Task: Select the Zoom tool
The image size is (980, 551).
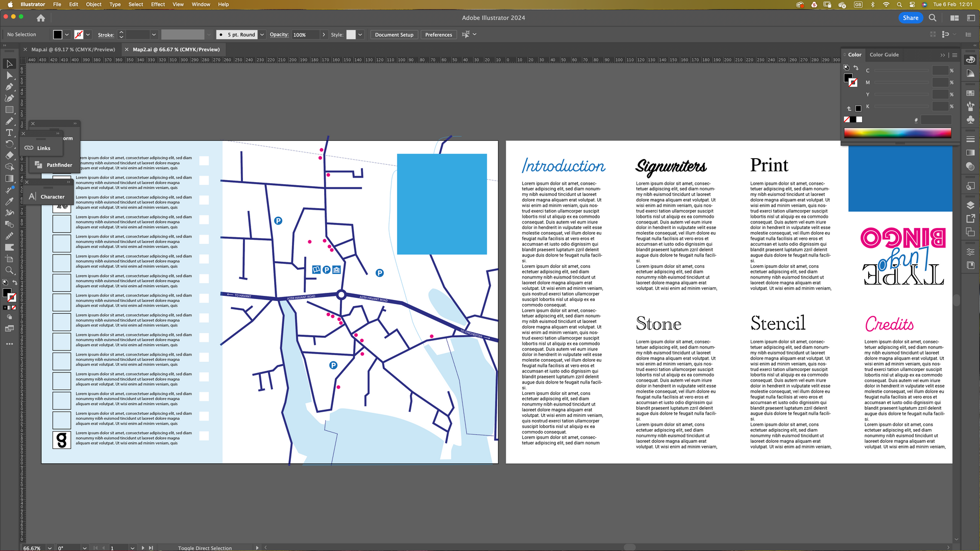Action: [9, 270]
